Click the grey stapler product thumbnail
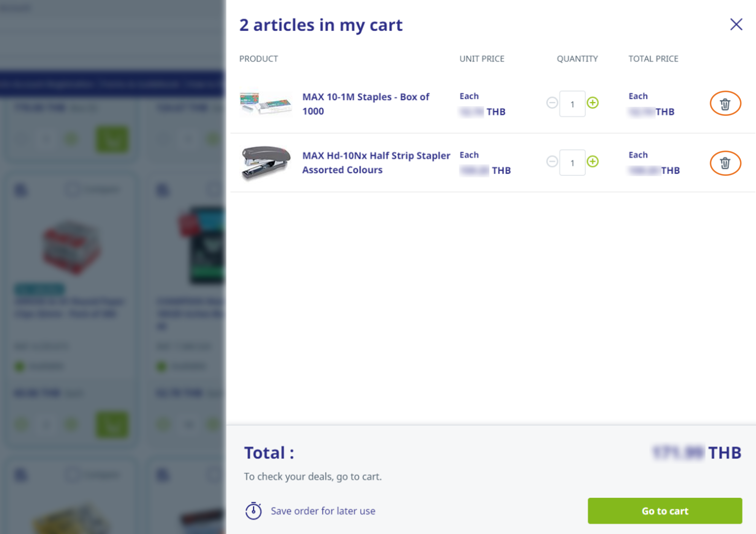This screenshot has height=534, width=756. click(x=265, y=162)
